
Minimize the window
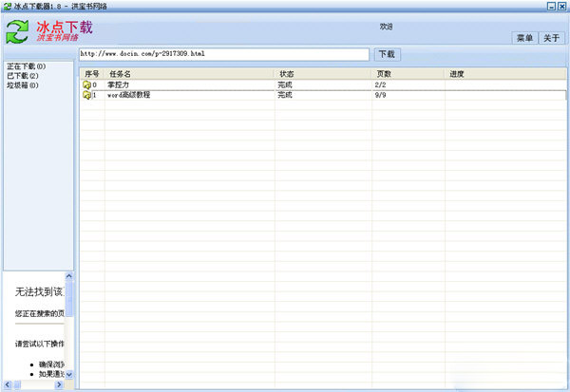click(551, 7)
